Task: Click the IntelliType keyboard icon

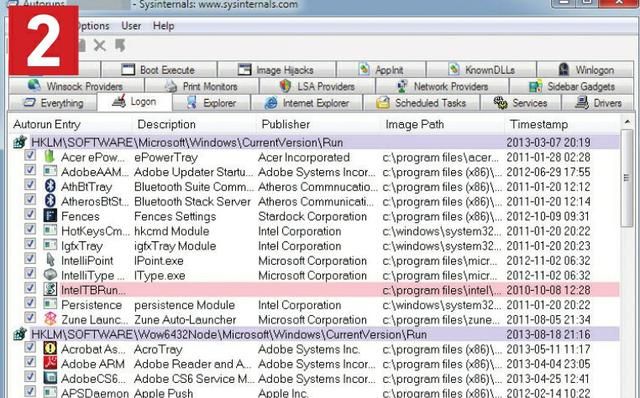Action: click(x=50, y=275)
